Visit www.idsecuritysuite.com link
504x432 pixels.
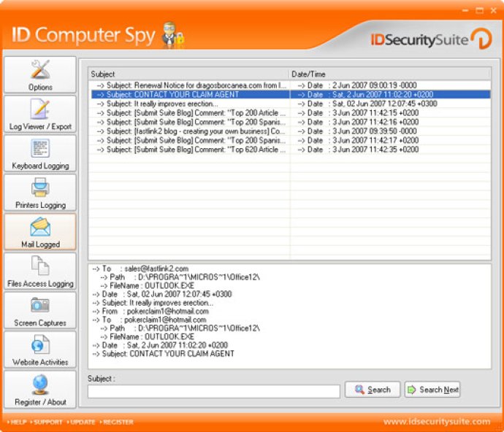point(437,421)
